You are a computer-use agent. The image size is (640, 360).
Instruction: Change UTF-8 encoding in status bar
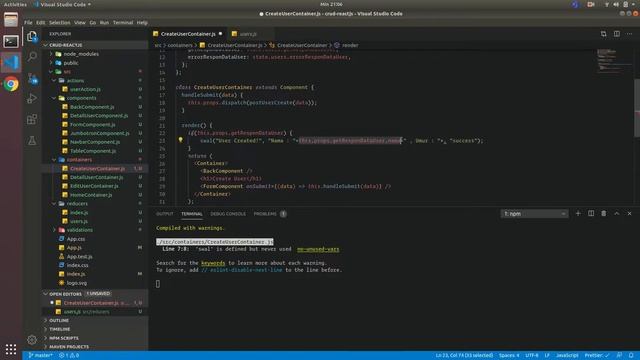coord(532,356)
